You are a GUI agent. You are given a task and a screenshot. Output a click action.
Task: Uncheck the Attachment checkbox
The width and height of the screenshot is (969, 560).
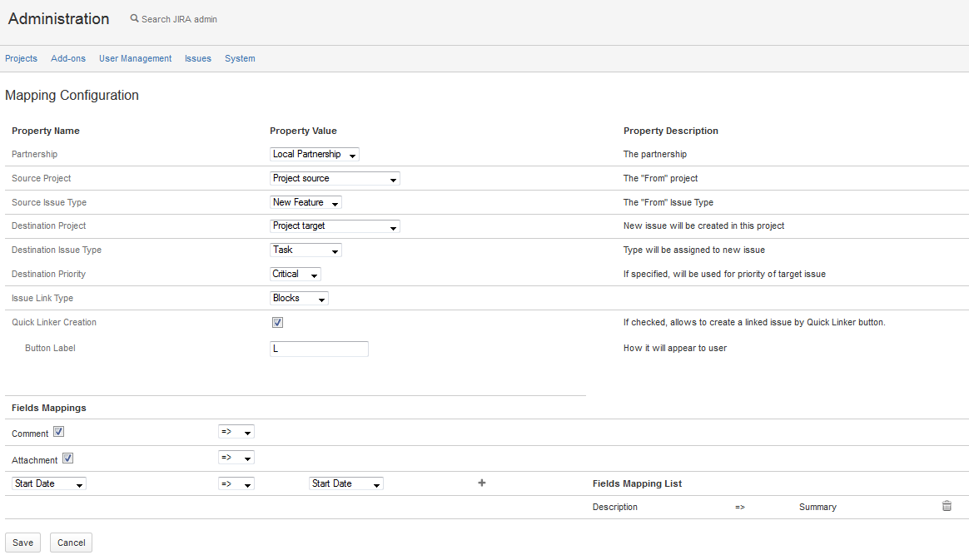67,458
